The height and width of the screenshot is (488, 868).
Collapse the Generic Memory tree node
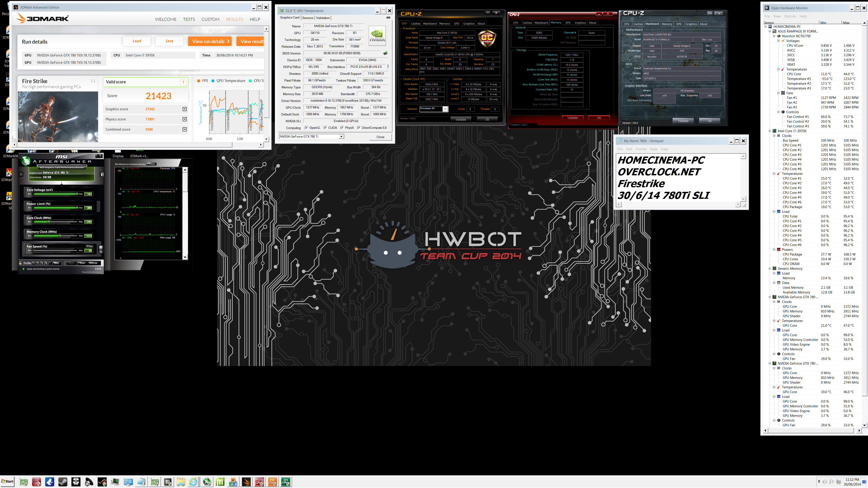pyautogui.click(x=770, y=268)
